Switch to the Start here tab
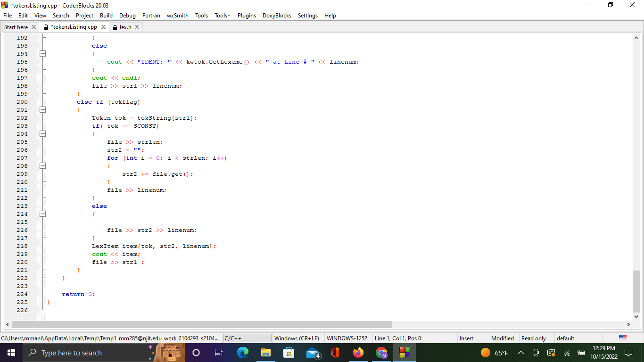 click(17, 27)
